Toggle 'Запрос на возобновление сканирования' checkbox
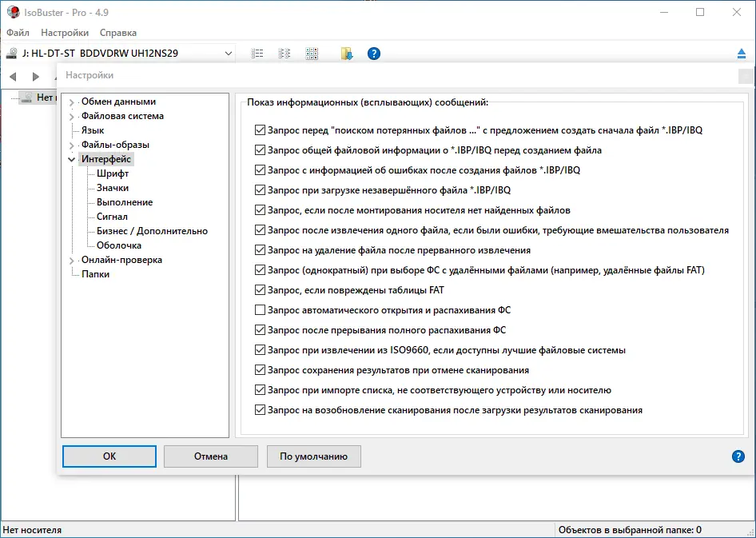Screen dimensions: 756x538 260,410
